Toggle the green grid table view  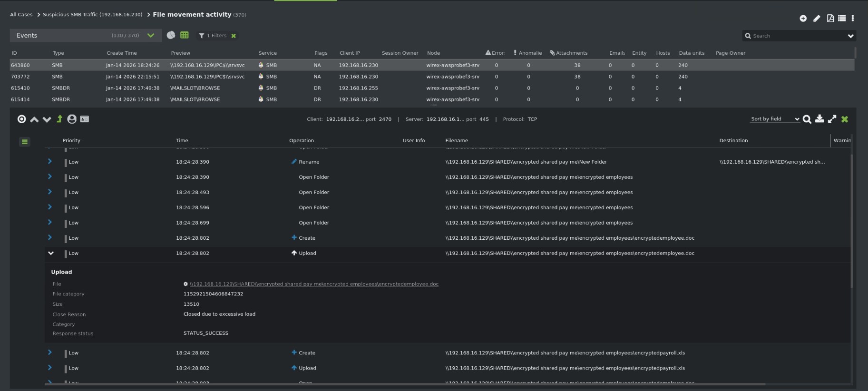coord(185,35)
